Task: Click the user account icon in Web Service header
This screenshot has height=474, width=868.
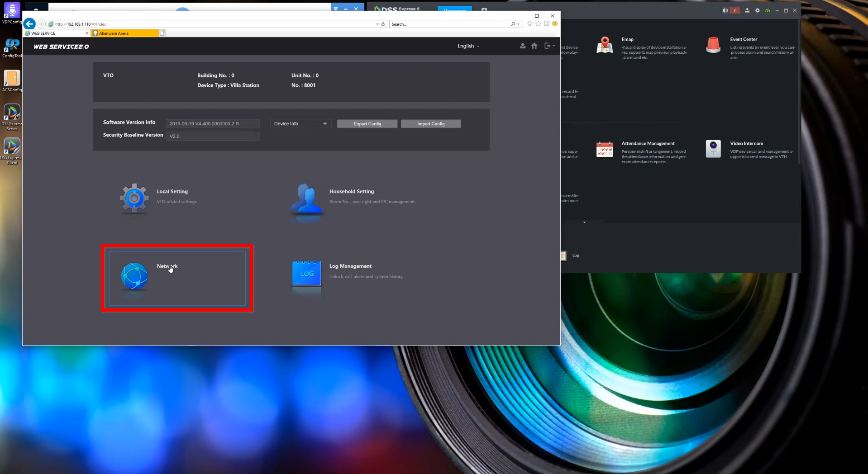Action: pos(523,46)
